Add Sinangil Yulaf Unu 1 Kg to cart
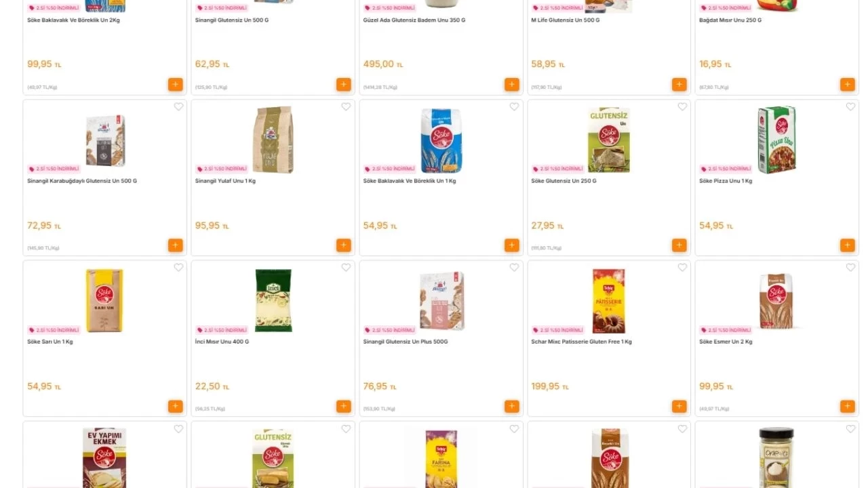Image resolution: width=868 pixels, height=488 pixels. pos(344,245)
